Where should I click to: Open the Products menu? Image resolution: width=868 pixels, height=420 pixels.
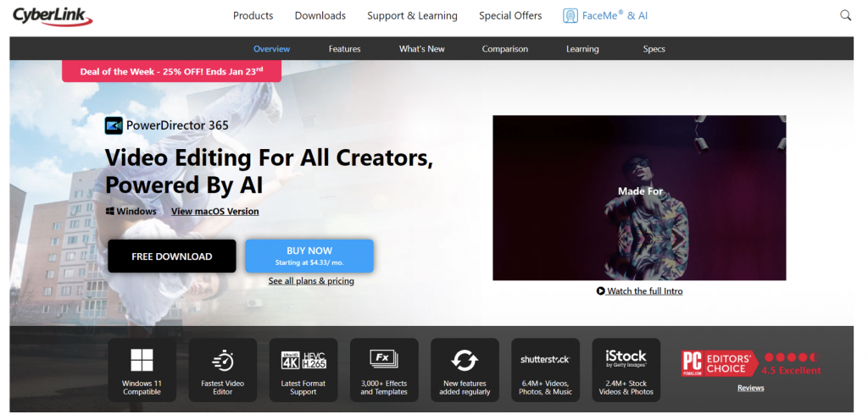pos(253,16)
